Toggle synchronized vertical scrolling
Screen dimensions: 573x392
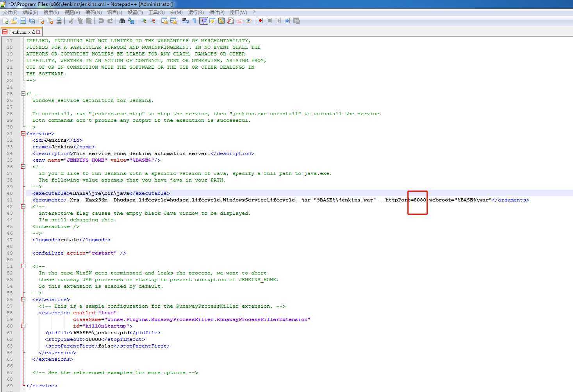164,21
